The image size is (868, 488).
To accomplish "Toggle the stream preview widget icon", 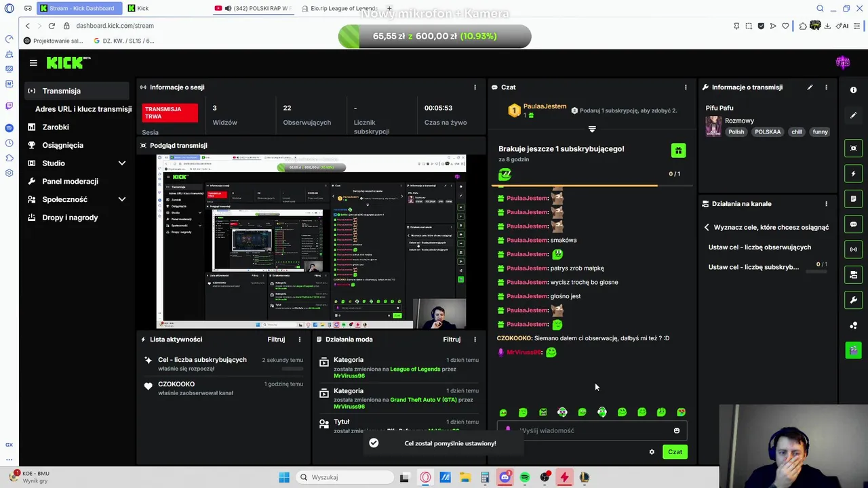I will pyautogui.click(x=853, y=148).
